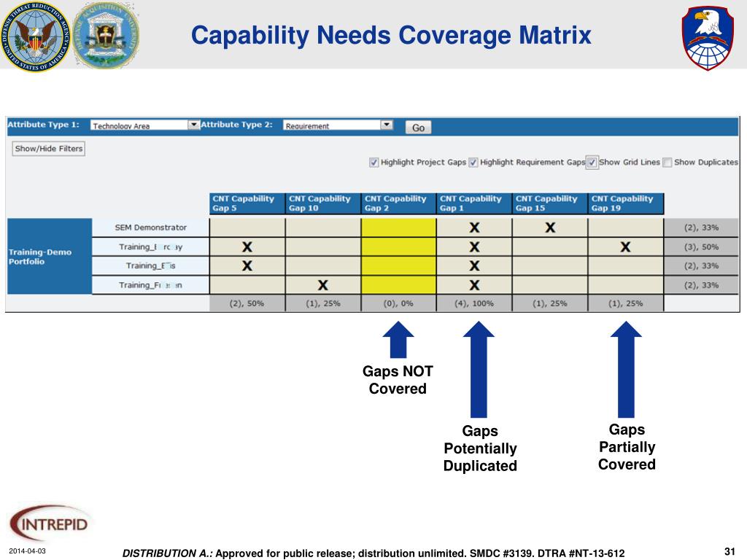Open the Attribute Type 2 dropdown showing Requirement

click(338, 125)
